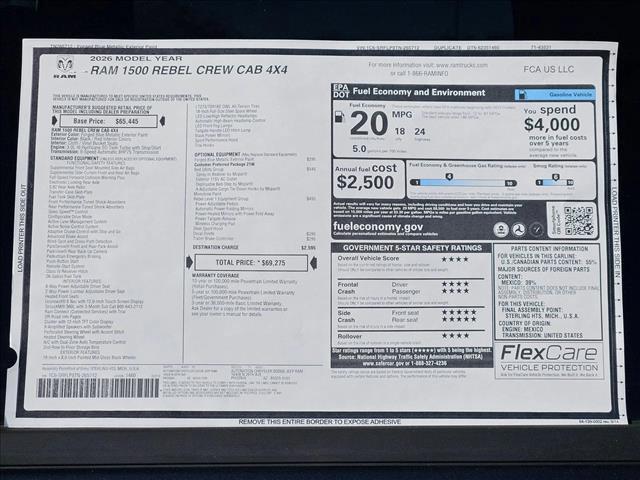Click 'LOAD PRINTER THIS SIDE OUT' text
The image size is (640, 480).
[20, 228]
